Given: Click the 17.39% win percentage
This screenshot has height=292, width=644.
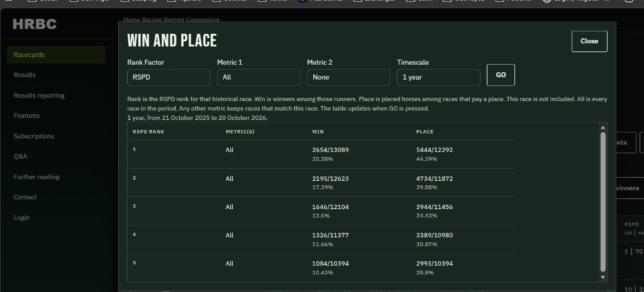Looking at the screenshot, I should [x=323, y=187].
